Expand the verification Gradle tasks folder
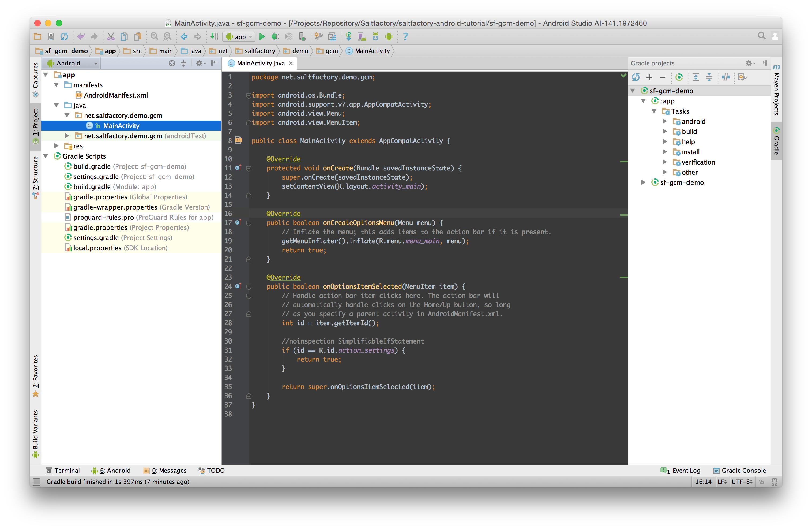This screenshot has height=530, width=812. click(665, 162)
